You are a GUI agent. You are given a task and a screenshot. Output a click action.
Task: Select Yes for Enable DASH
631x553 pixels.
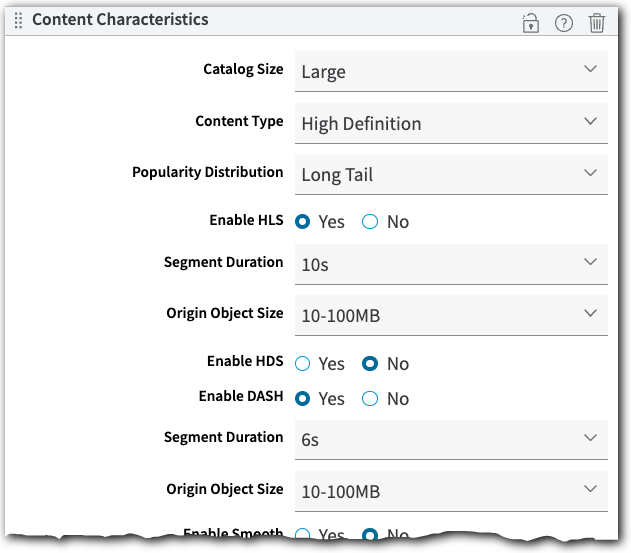[x=303, y=399]
